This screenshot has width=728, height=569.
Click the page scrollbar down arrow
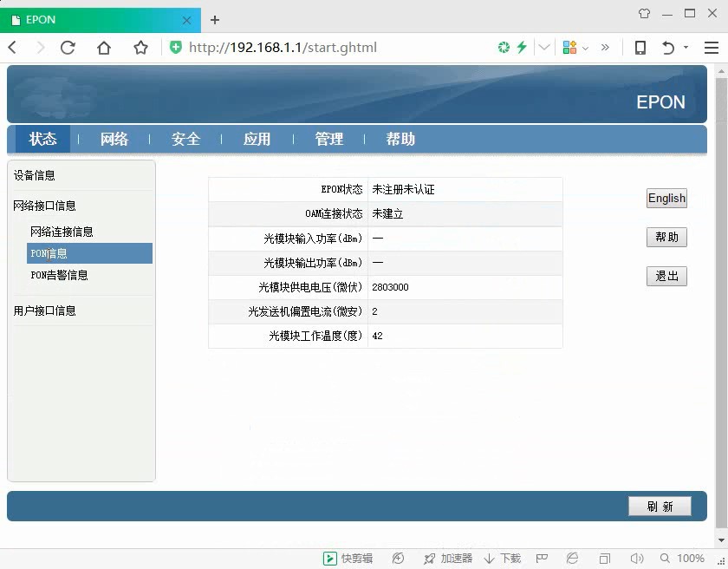[721, 540]
